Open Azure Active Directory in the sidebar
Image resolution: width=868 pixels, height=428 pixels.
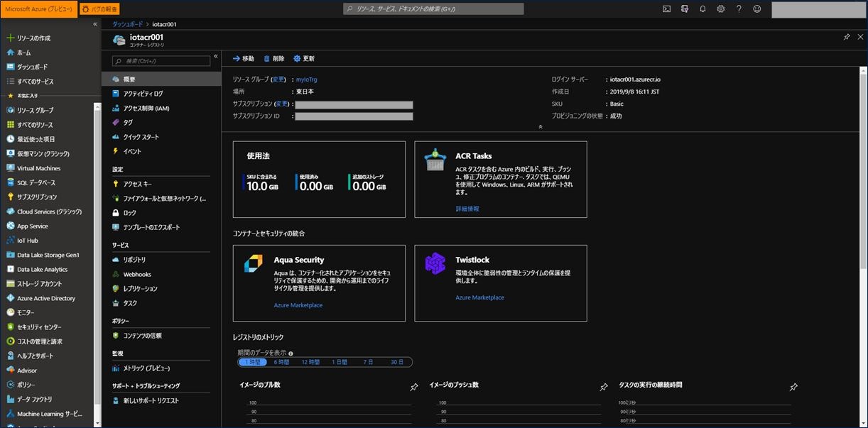coord(47,298)
